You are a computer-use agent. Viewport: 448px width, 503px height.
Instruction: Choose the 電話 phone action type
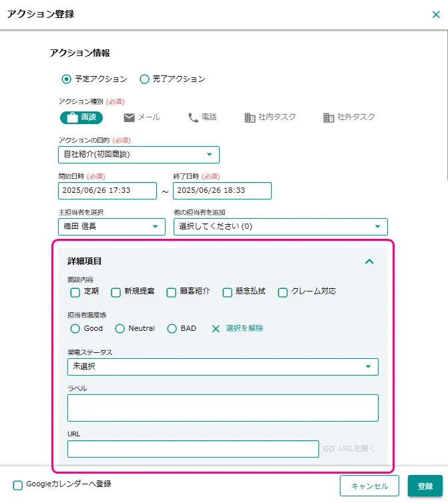[x=202, y=117]
